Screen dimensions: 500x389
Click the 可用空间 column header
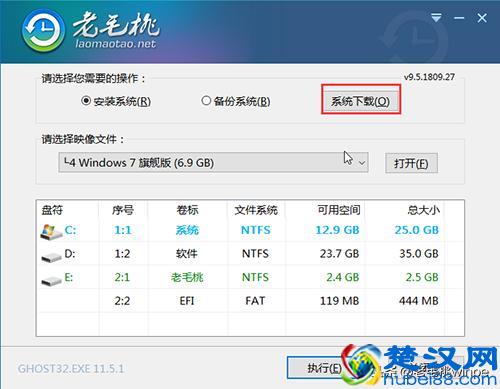click(339, 210)
